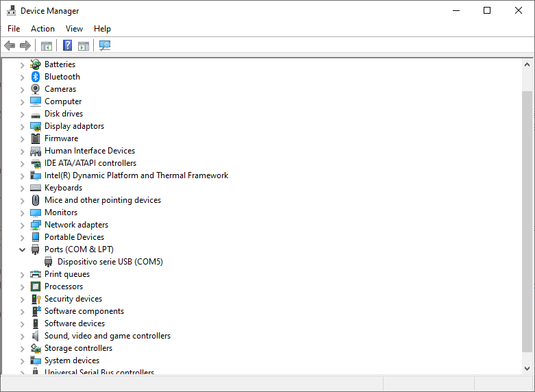
Task: Expand Sound, video and game controllers arrow
Action: pos(22,336)
